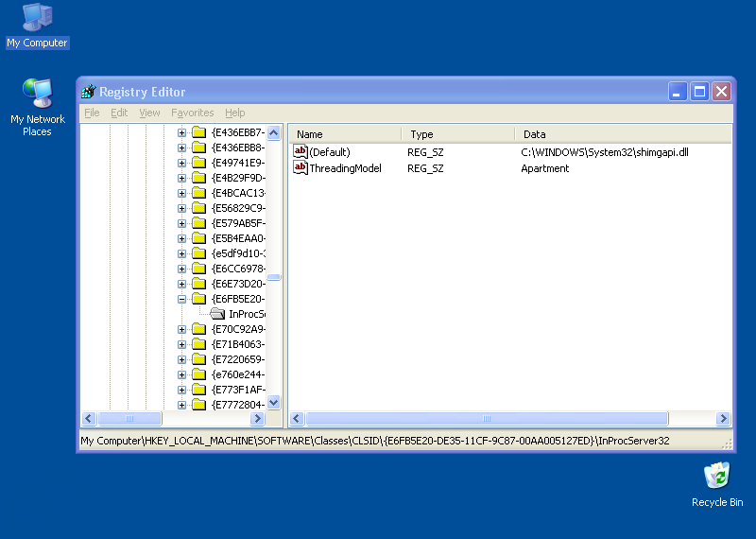This screenshot has width=756, height=539.
Task: Collapse the {E6FB5E20- key
Action: point(181,299)
